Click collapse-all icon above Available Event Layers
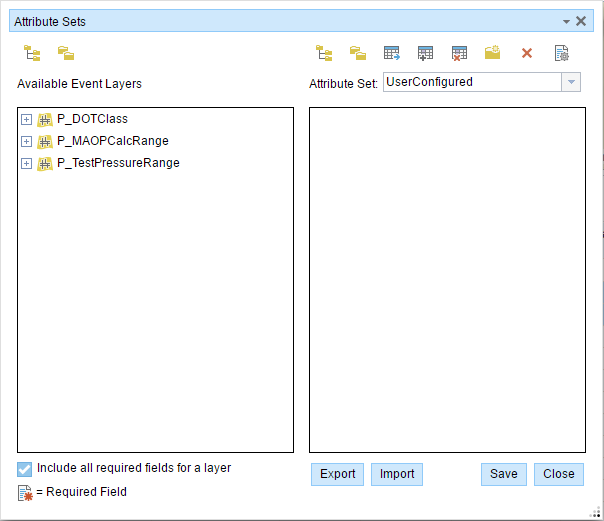604x521 pixels. pyautogui.click(x=66, y=53)
